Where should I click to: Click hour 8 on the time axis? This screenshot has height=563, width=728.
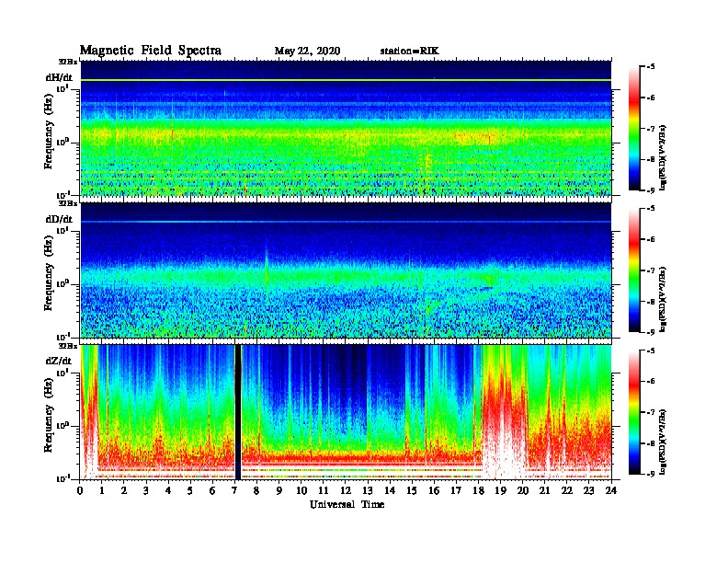(256, 490)
